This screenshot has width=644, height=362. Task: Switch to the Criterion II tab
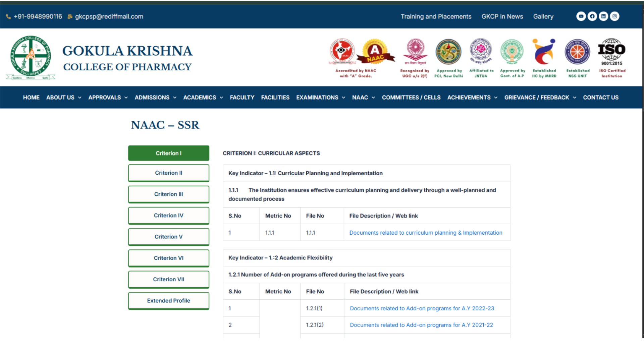pyautogui.click(x=169, y=173)
